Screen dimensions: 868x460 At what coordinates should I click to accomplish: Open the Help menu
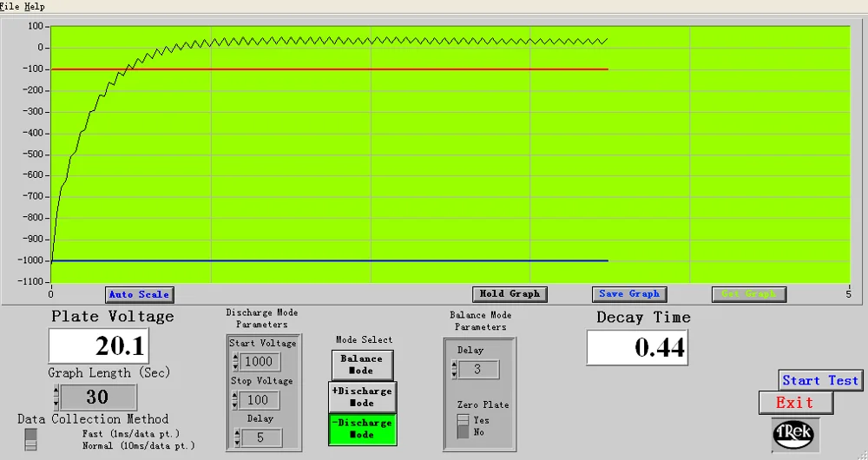(35, 6)
